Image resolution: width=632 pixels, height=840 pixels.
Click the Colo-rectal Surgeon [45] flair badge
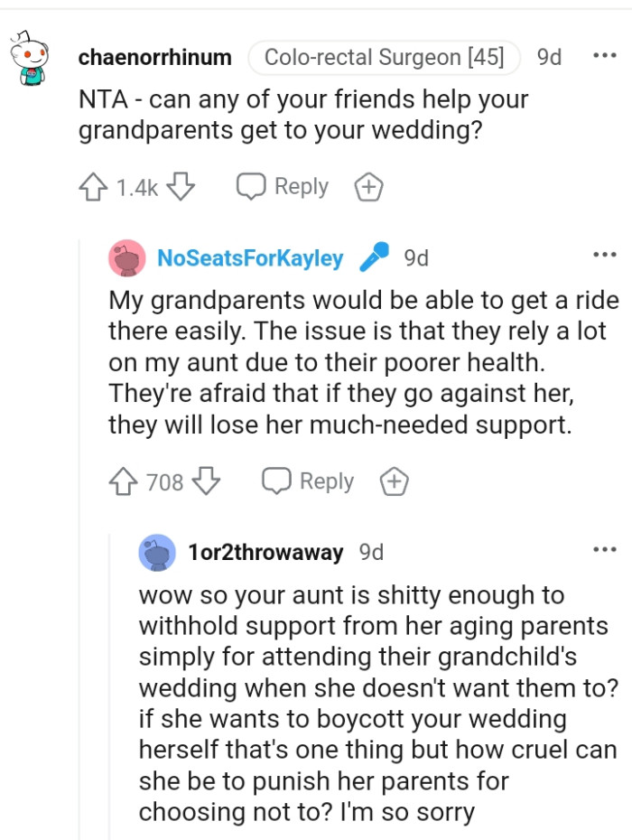tap(384, 56)
